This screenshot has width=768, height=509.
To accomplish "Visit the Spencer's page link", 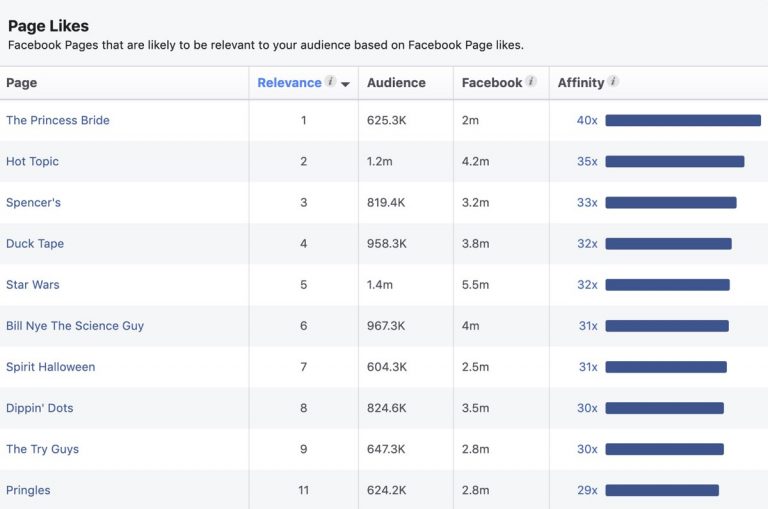I will point(33,202).
